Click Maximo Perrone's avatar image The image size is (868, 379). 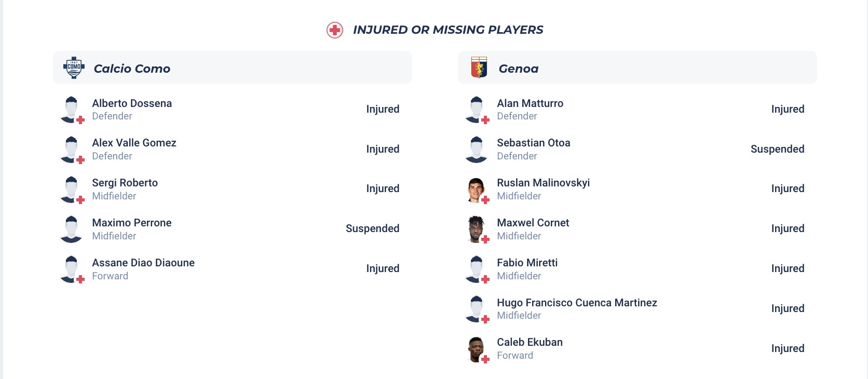[72, 229]
